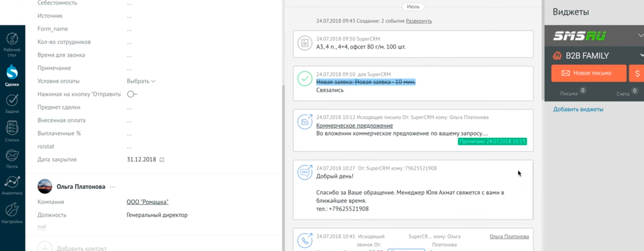
Task: Expand contact fields with ещё link
Action: point(41,227)
